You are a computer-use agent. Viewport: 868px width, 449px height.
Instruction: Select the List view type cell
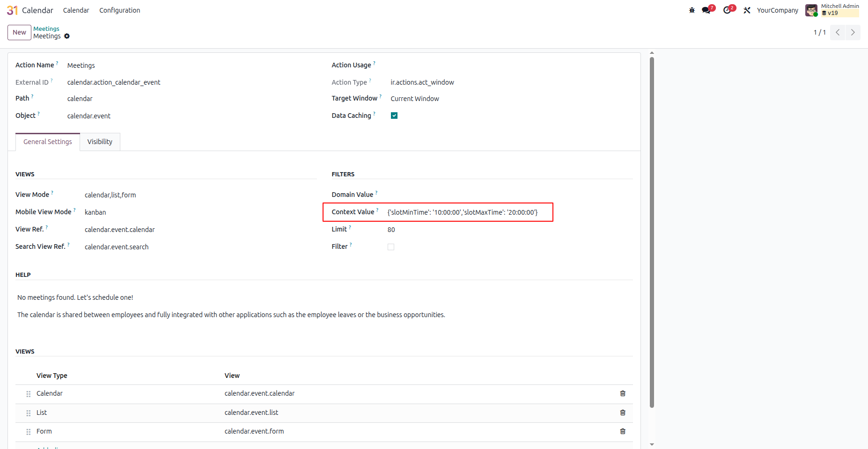(42, 413)
